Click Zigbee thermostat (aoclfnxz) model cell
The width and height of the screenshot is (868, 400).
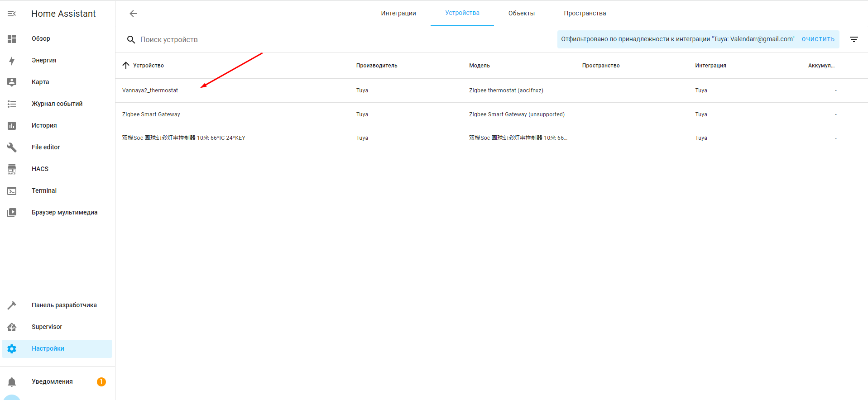point(506,90)
